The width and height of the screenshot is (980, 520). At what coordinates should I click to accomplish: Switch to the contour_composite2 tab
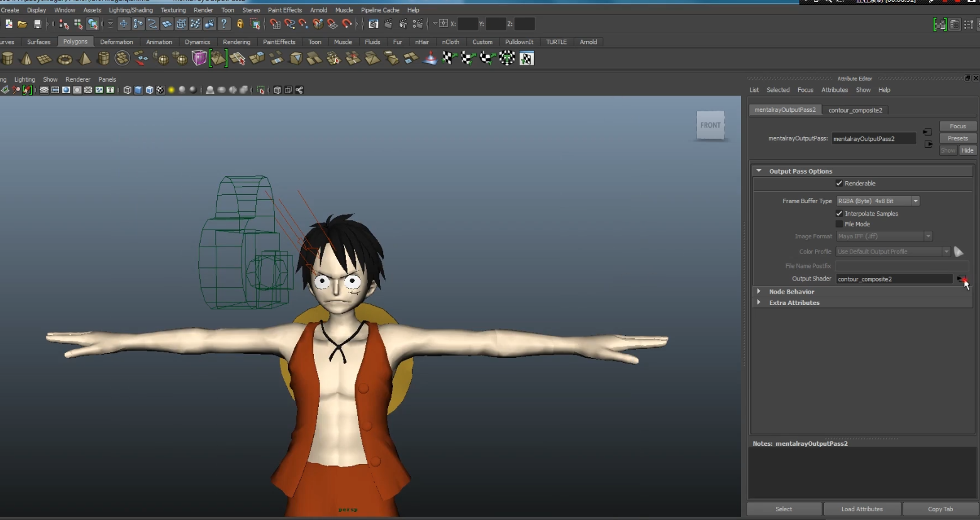(855, 110)
